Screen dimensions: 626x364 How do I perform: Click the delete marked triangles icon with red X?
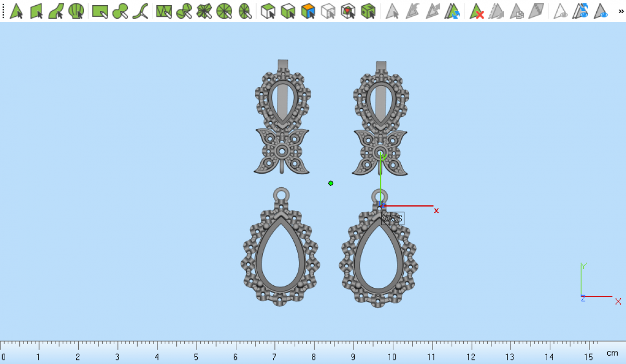click(476, 11)
